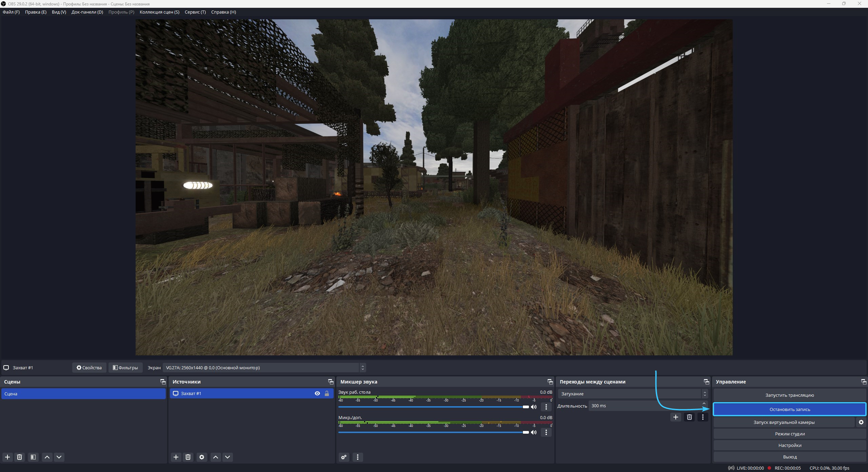868x472 pixels.
Task: Click the game preview canvas
Action: [x=434, y=187]
